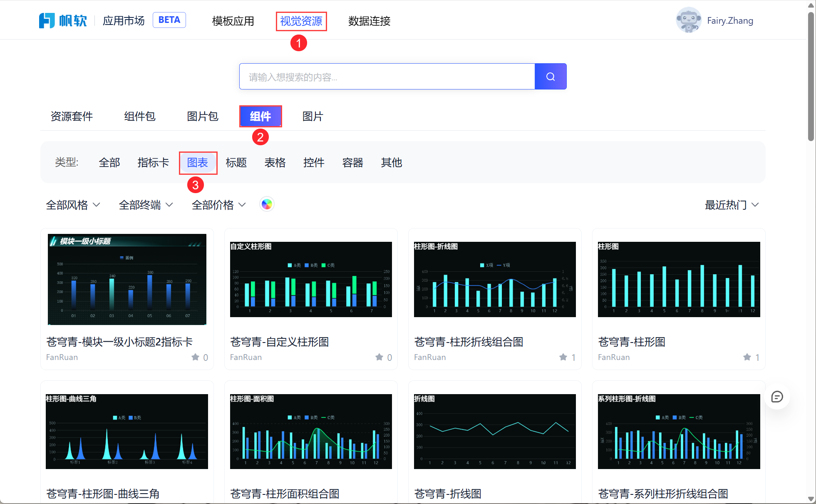Image resolution: width=816 pixels, height=504 pixels.
Task: Expand the 全部风格 style dropdown
Action: pyautogui.click(x=73, y=205)
